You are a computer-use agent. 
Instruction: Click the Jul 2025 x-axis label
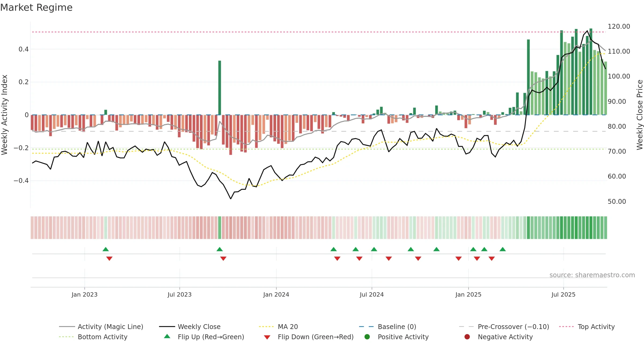click(563, 294)
